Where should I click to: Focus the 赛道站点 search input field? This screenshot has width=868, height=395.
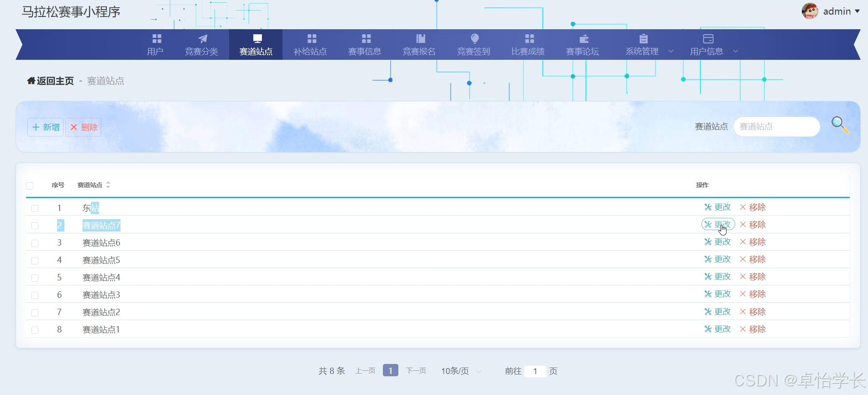point(777,126)
